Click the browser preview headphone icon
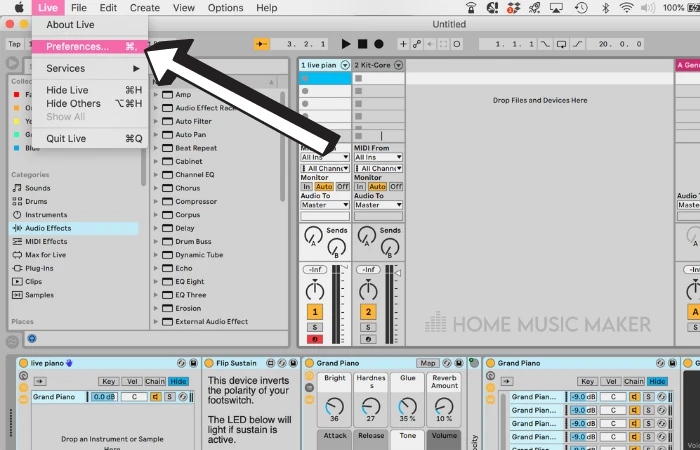Image resolution: width=700 pixels, height=450 pixels. click(32, 339)
